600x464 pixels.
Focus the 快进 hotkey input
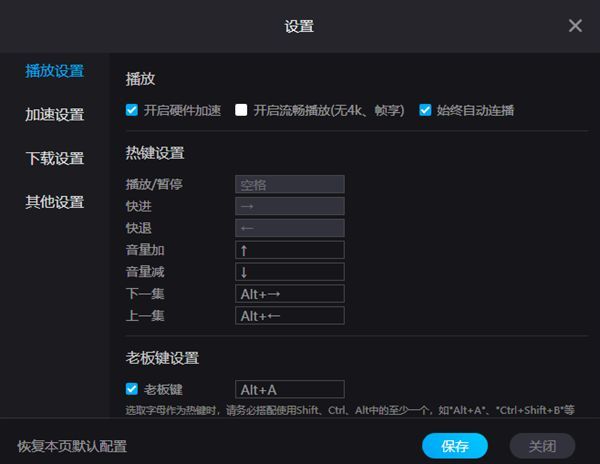(x=289, y=206)
